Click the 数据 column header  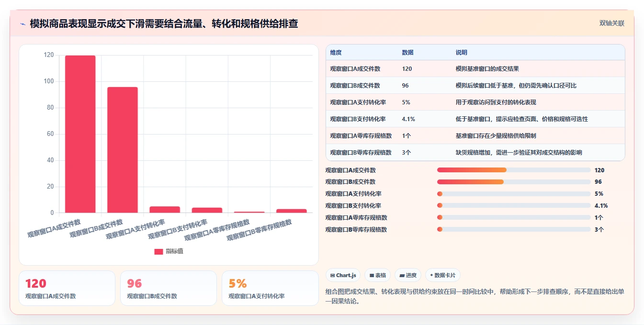tap(408, 53)
